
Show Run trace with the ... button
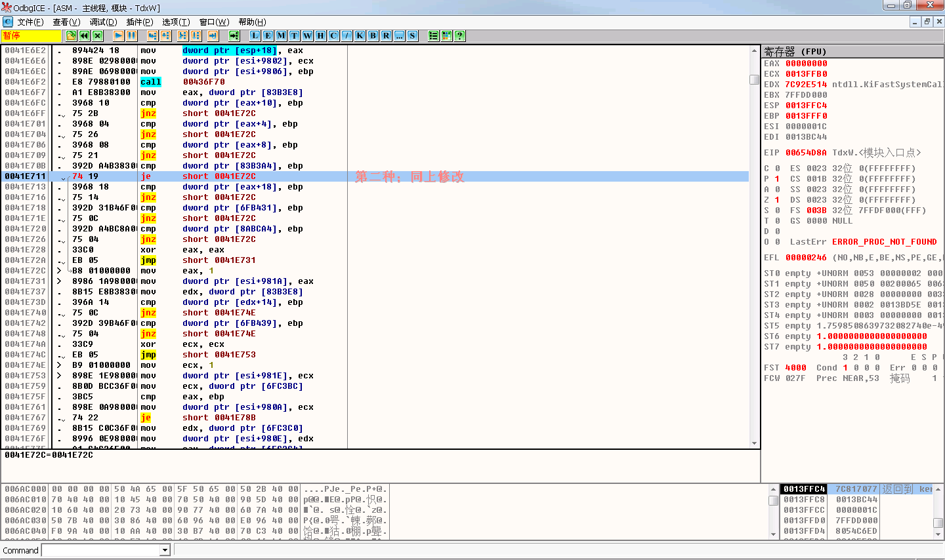pos(400,35)
